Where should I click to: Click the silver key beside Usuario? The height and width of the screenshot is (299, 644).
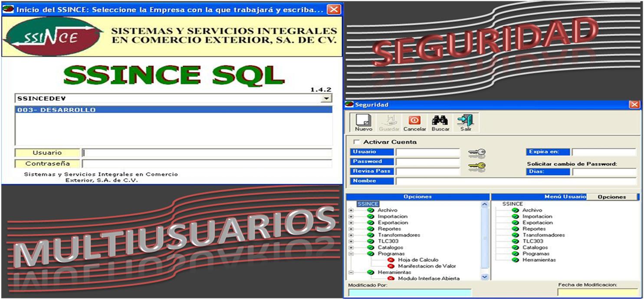[x=476, y=153]
